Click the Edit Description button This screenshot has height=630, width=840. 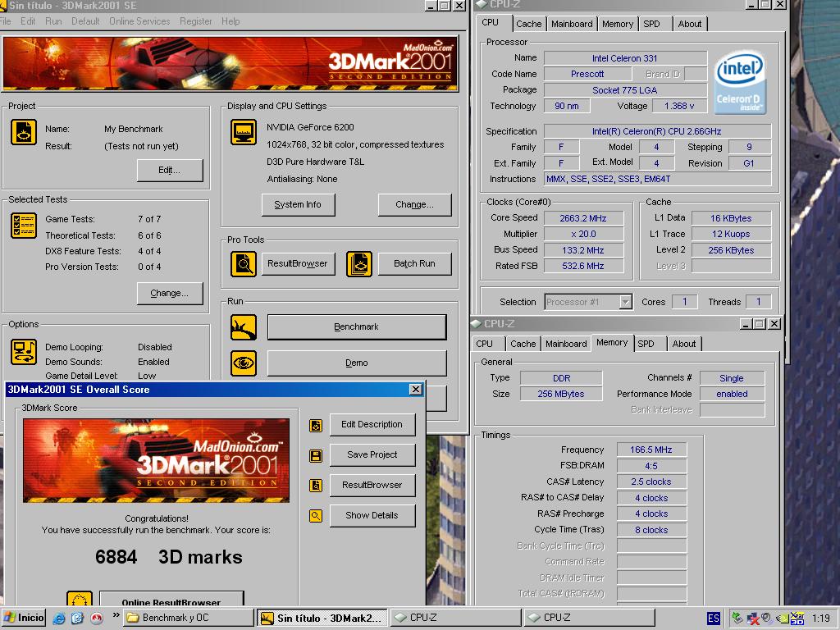click(x=372, y=425)
